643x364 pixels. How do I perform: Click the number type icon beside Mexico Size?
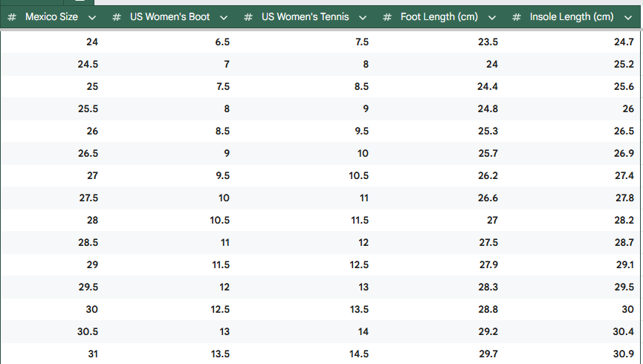point(12,17)
